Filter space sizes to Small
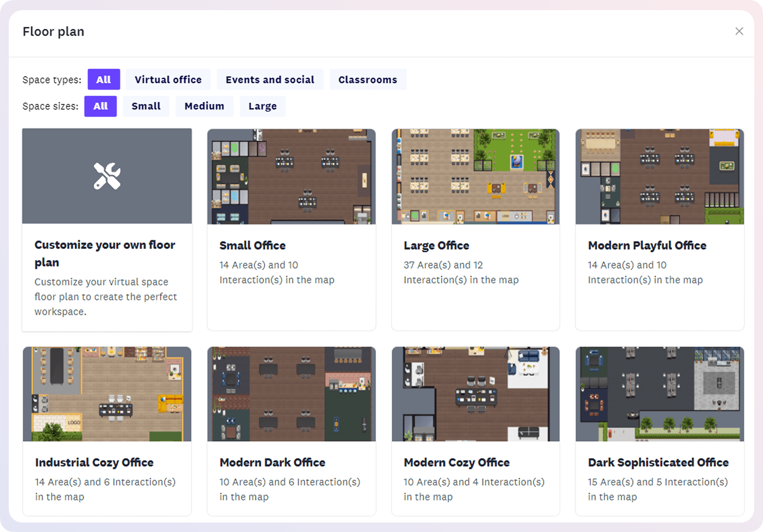Image resolution: width=763 pixels, height=532 pixels. [146, 106]
